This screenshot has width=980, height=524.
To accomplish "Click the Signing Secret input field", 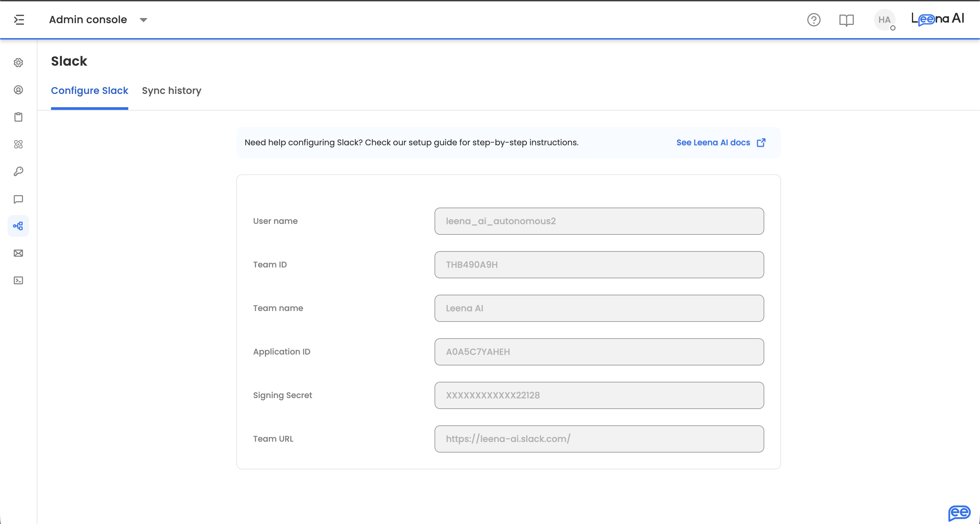I will [x=599, y=395].
